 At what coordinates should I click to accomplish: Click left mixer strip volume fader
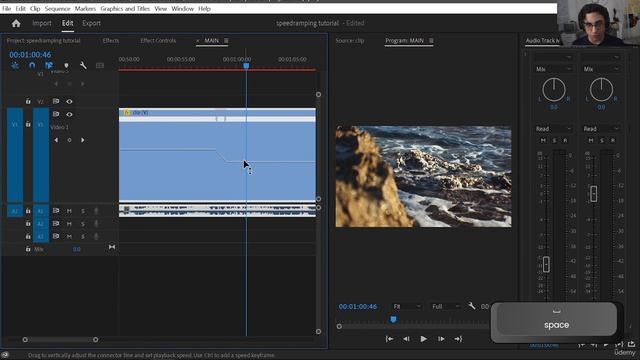(546, 264)
